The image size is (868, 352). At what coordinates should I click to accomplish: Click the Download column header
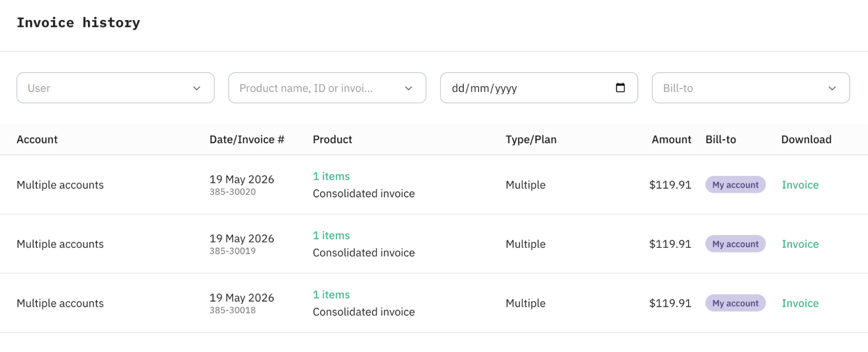pyautogui.click(x=806, y=139)
